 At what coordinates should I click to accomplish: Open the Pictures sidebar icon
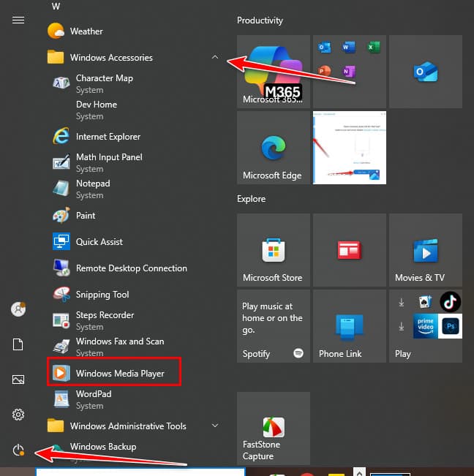(18, 379)
